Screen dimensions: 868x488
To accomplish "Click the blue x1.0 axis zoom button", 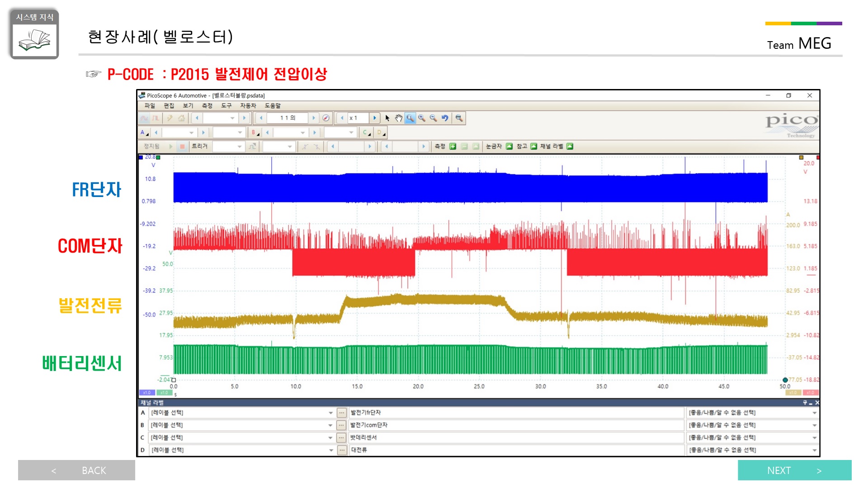I will (x=147, y=393).
